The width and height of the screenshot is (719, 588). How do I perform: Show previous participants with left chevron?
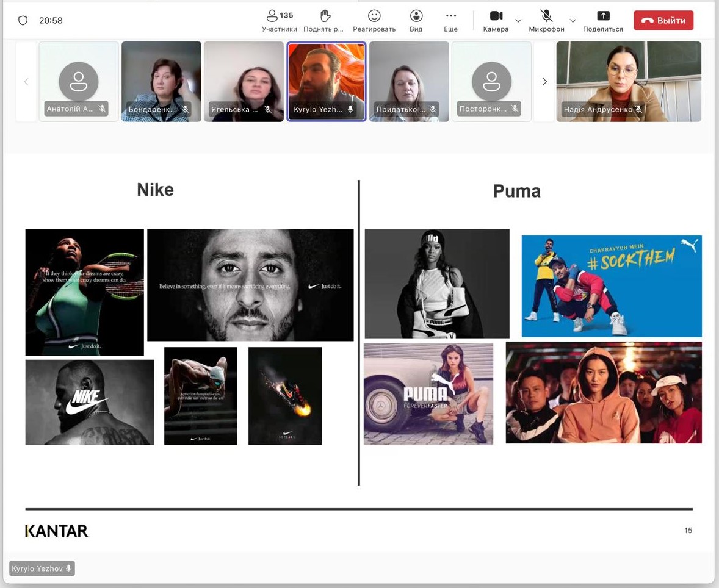pyautogui.click(x=26, y=82)
